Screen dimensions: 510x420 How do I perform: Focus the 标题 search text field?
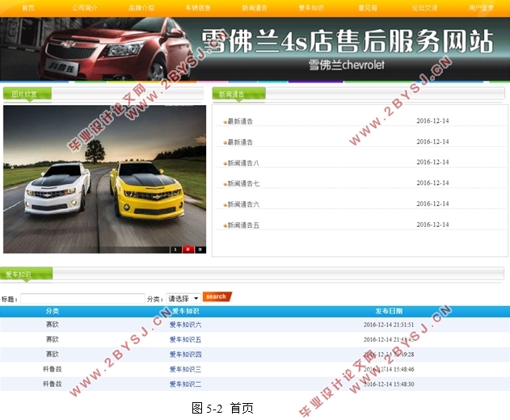82,298
